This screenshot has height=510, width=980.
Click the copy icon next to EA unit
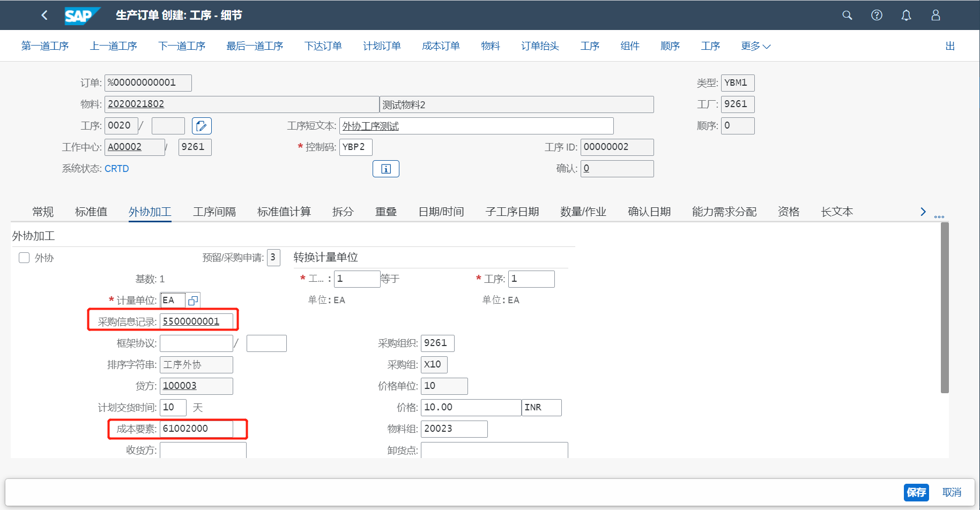click(x=193, y=300)
